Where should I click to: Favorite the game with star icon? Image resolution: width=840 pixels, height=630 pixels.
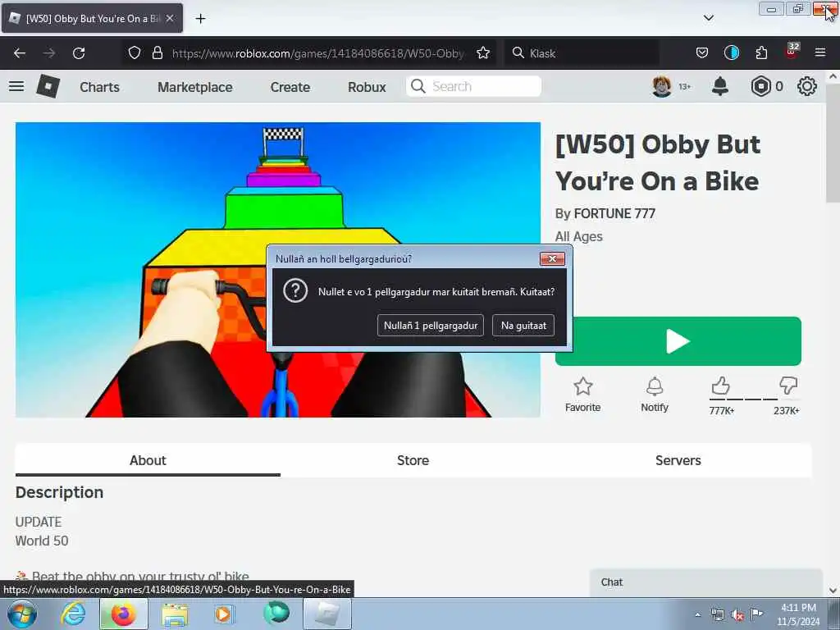coord(583,395)
